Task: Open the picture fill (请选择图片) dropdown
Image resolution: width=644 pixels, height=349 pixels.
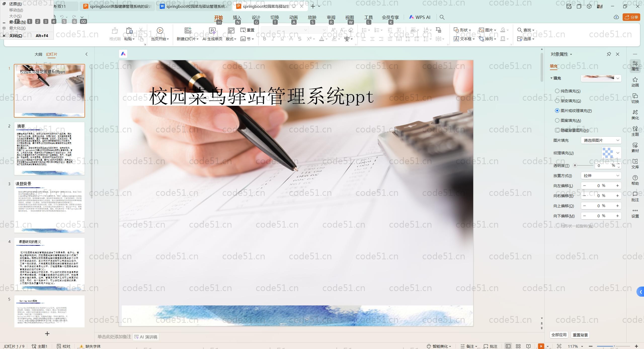Action: pos(601,140)
